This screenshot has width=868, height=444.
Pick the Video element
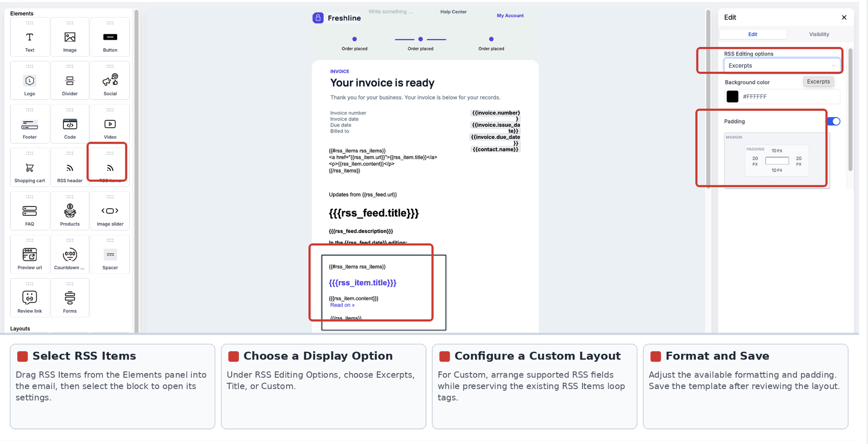pyautogui.click(x=110, y=124)
